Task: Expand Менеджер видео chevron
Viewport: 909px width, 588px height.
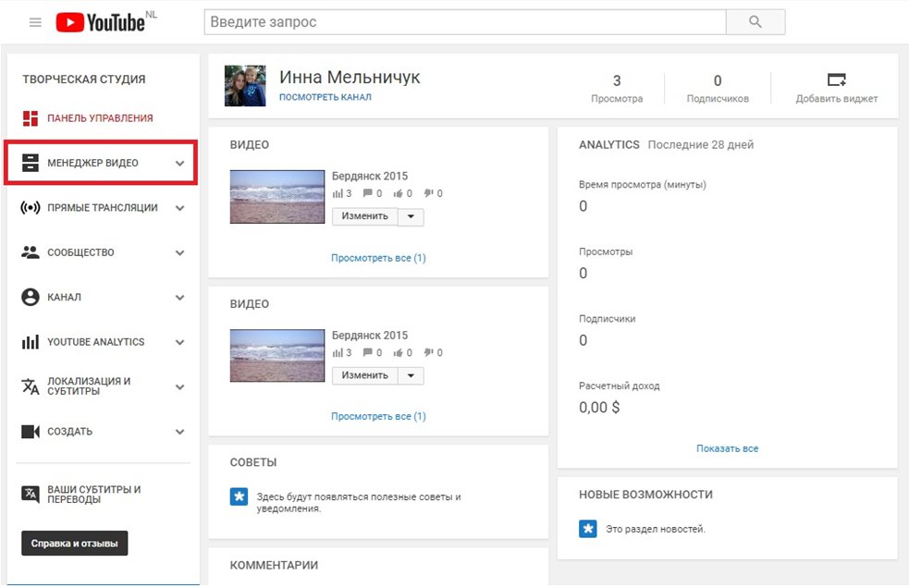Action: pyautogui.click(x=180, y=164)
